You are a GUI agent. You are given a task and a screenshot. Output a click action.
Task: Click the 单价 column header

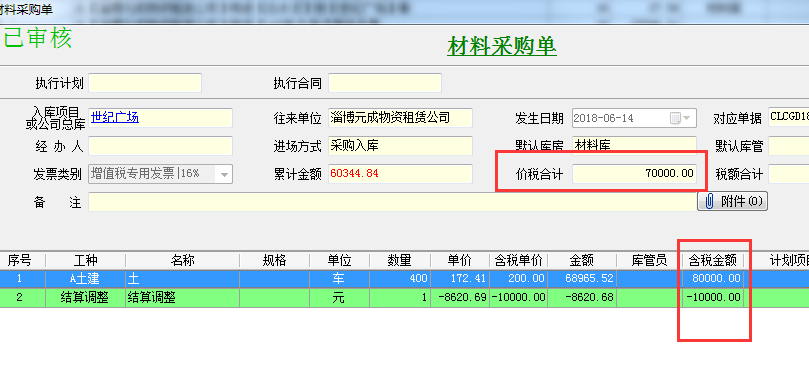(459, 260)
